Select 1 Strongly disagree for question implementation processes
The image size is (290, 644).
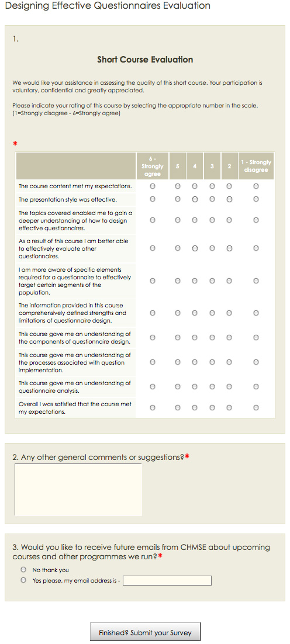point(256,362)
